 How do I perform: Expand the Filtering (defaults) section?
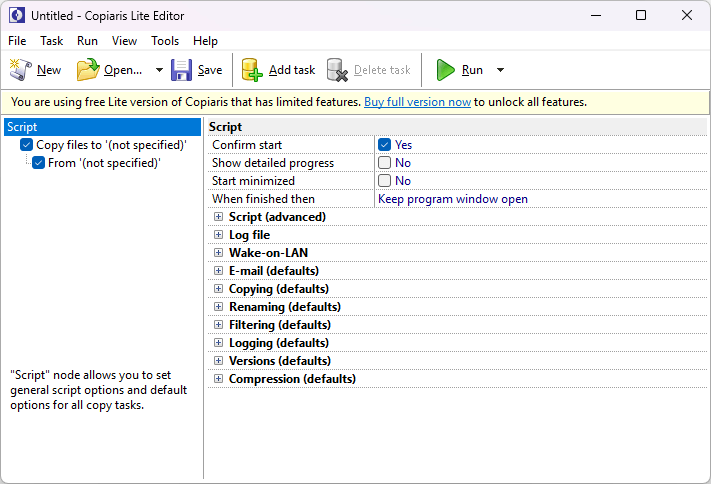219,325
